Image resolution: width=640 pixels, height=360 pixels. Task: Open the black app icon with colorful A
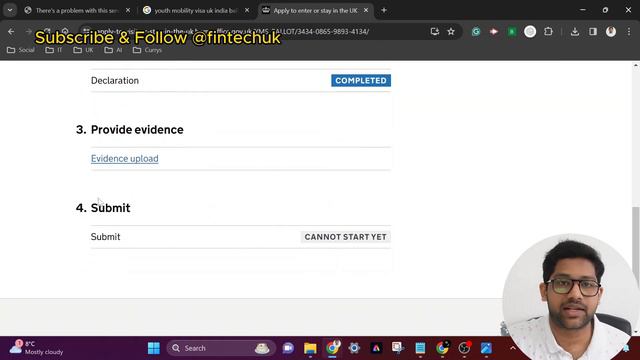point(376,348)
